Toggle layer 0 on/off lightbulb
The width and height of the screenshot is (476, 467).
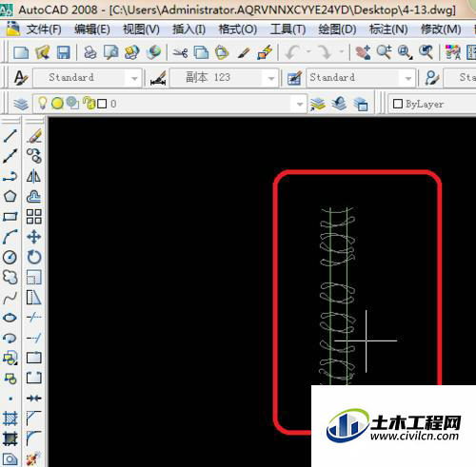(x=42, y=104)
